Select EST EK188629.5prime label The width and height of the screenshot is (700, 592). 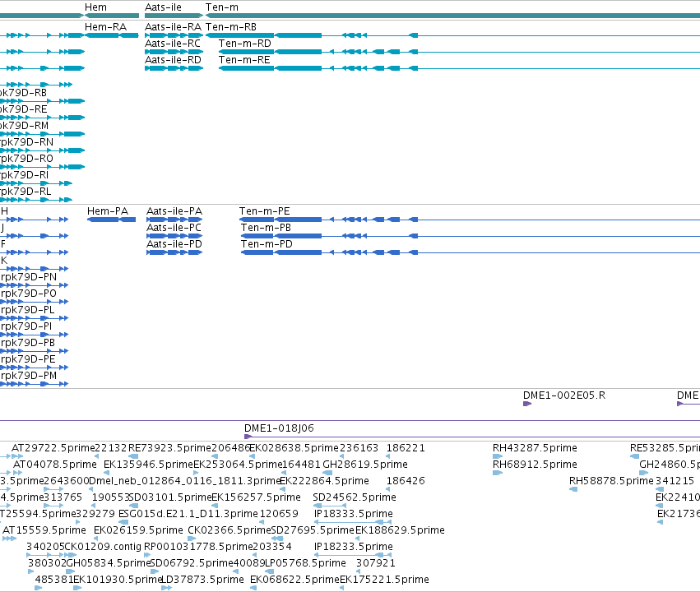click(400, 530)
